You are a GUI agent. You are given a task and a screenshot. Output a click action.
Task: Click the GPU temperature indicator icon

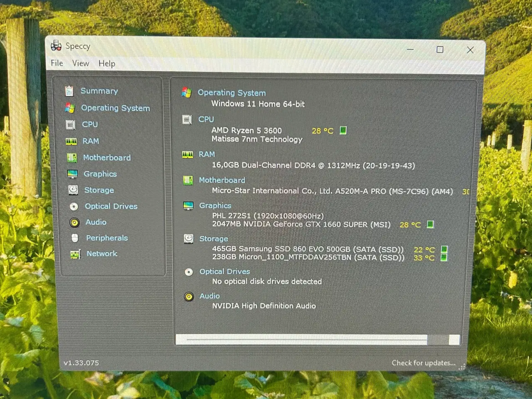point(430,224)
